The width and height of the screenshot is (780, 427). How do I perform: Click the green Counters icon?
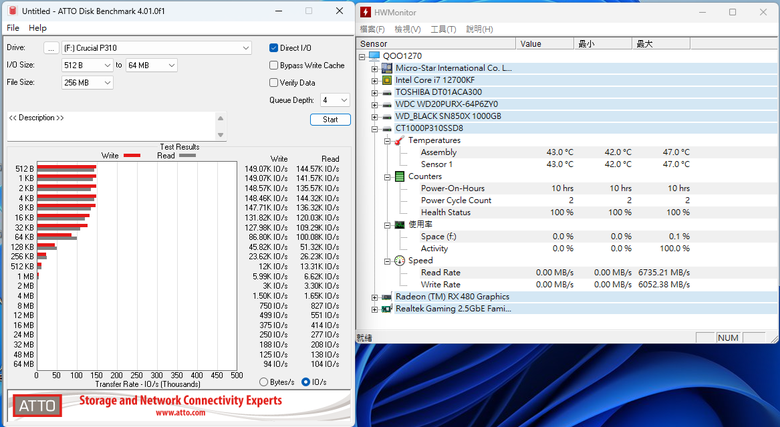pyautogui.click(x=399, y=176)
